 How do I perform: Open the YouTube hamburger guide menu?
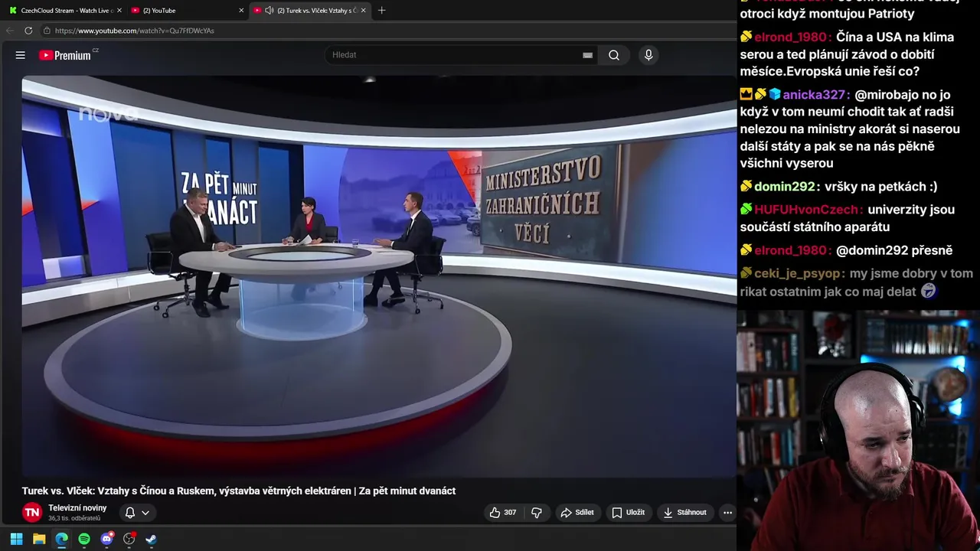(x=21, y=55)
